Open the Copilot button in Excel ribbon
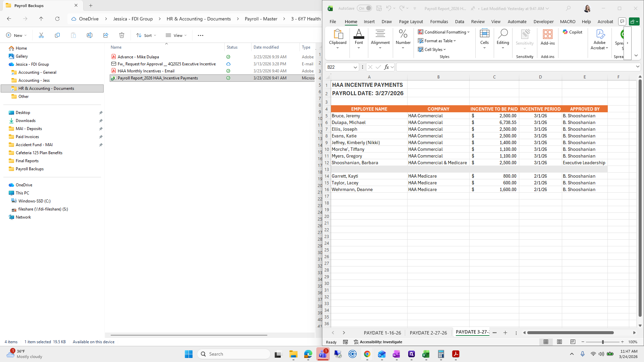This screenshot has width=644, height=362. tap(573, 32)
